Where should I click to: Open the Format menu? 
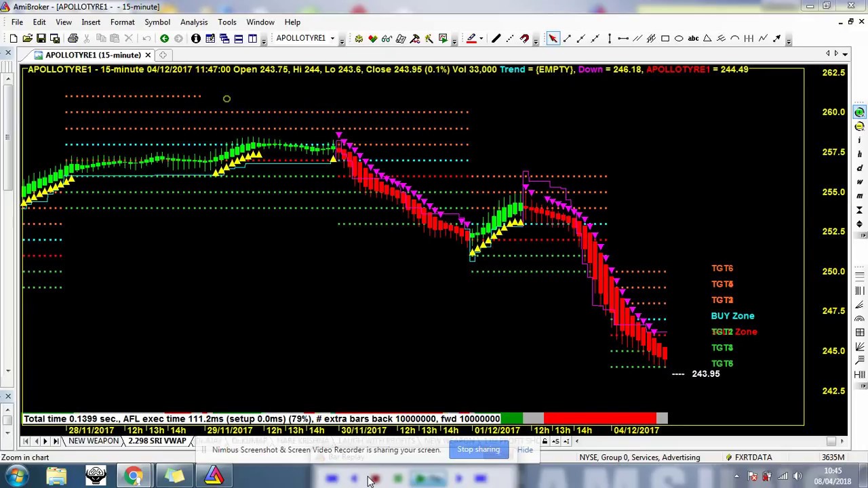(x=123, y=22)
